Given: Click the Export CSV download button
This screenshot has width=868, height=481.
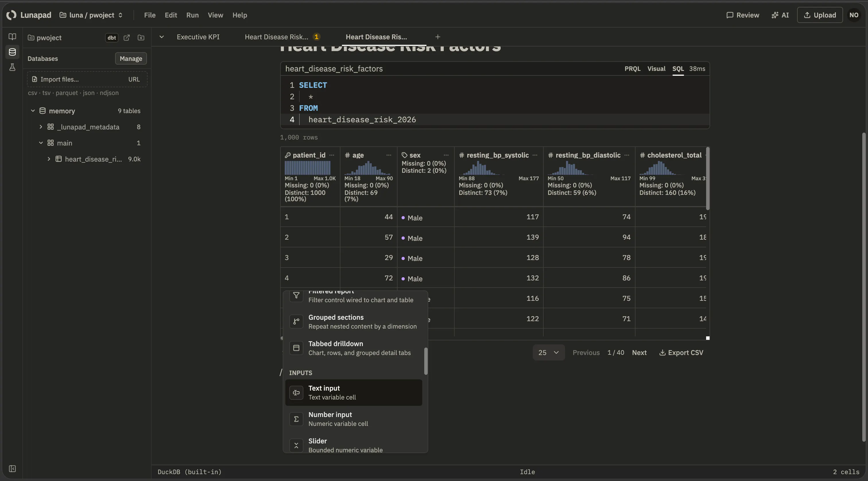Looking at the screenshot, I should 681,352.
